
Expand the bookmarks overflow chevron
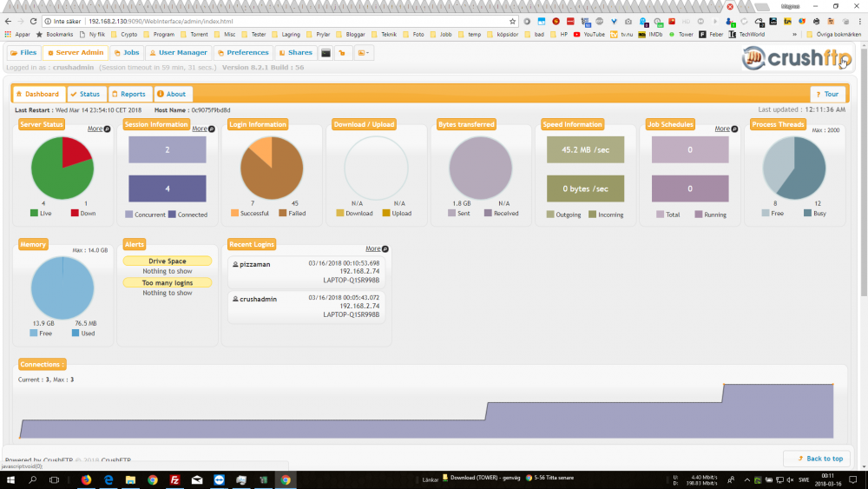[x=795, y=35]
